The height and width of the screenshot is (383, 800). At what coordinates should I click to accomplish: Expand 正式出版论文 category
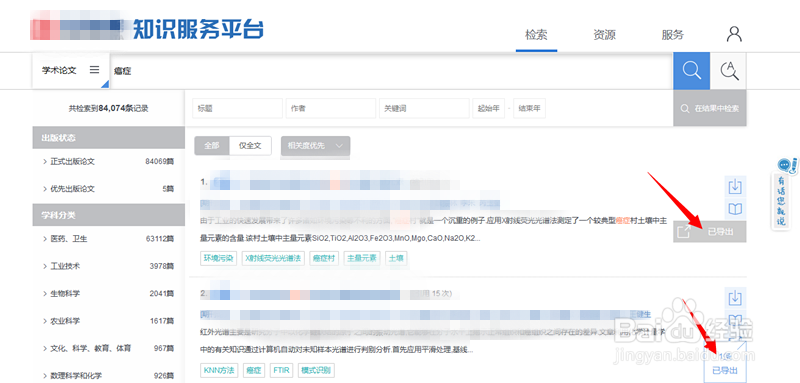(x=45, y=162)
